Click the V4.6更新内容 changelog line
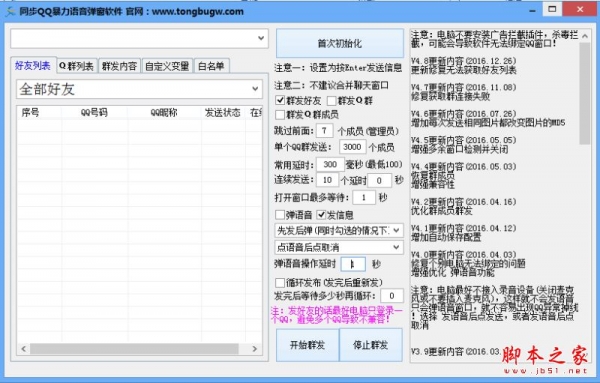Image resolution: width=600 pixels, height=383 pixels. (463, 114)
